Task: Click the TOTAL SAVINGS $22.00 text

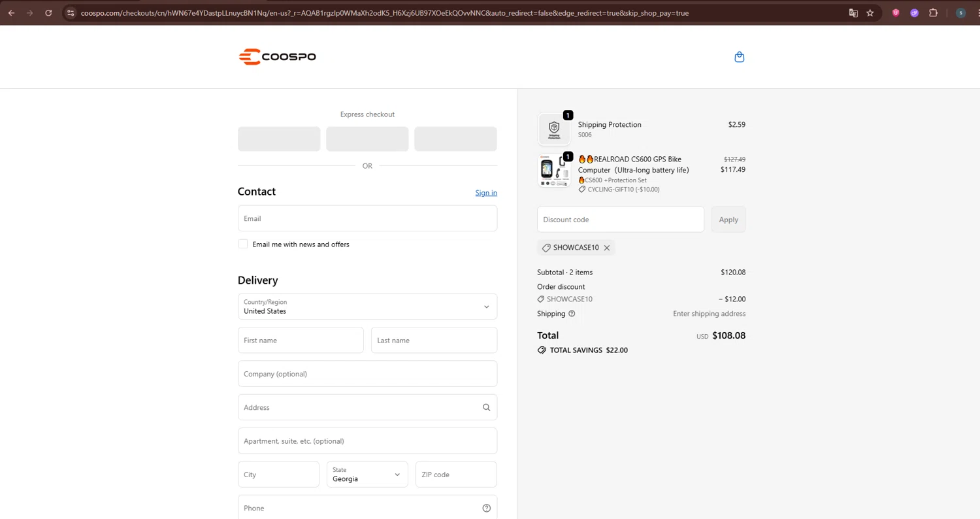Action: pyautogui.click(x=589, y=350)
